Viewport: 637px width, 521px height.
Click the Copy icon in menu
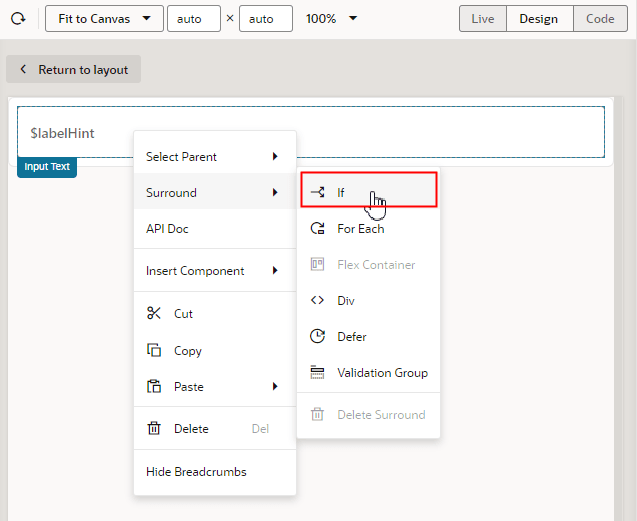(x=154, y=350)
